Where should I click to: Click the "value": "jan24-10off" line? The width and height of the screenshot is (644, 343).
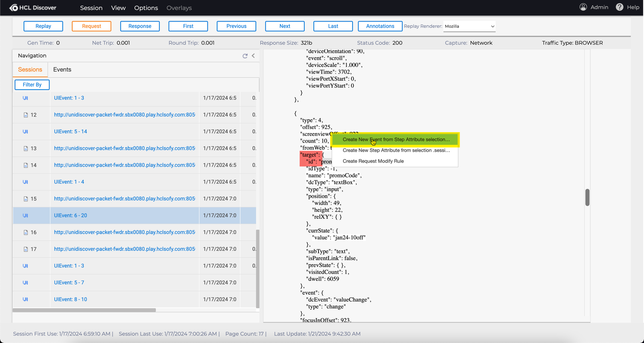pyautogui.click(x=339, y=238)
